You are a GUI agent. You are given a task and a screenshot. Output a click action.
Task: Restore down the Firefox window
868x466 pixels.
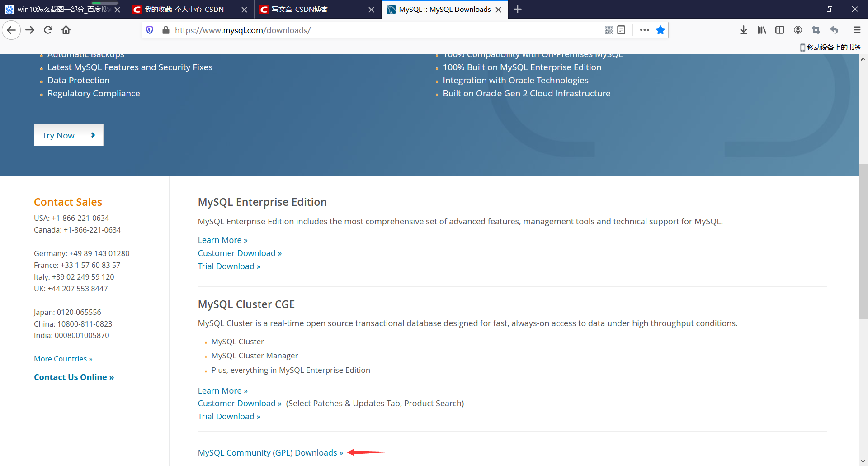830,9
